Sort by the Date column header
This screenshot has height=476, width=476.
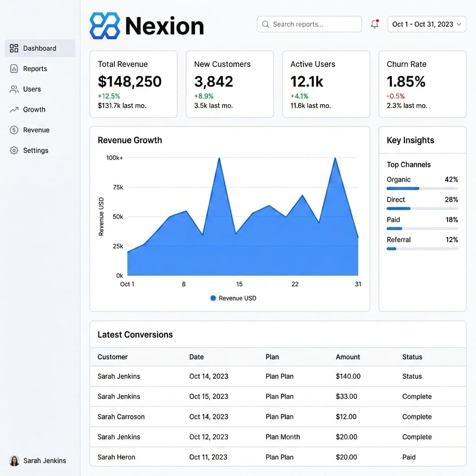[x=197, y=357]
